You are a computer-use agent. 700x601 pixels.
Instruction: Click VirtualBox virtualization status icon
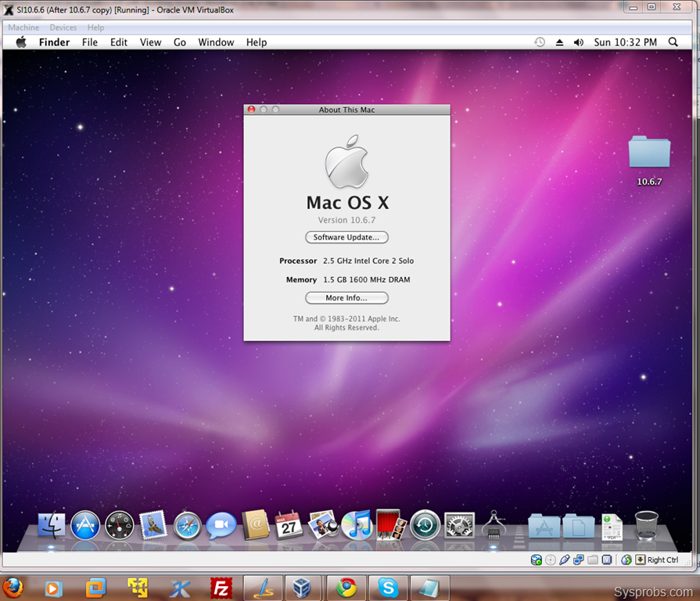point(607,560)
